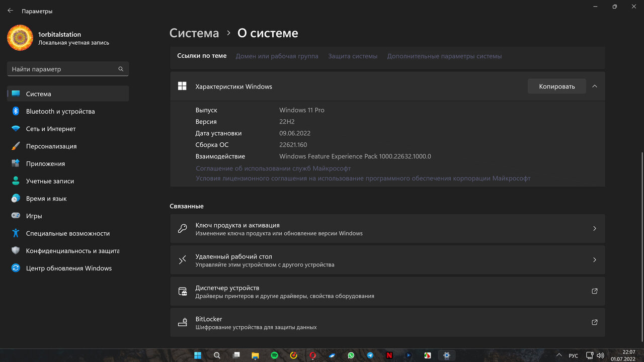Screen dimensions: 644x362
Task: Open the Windows Start button
Action: point(198,355)
